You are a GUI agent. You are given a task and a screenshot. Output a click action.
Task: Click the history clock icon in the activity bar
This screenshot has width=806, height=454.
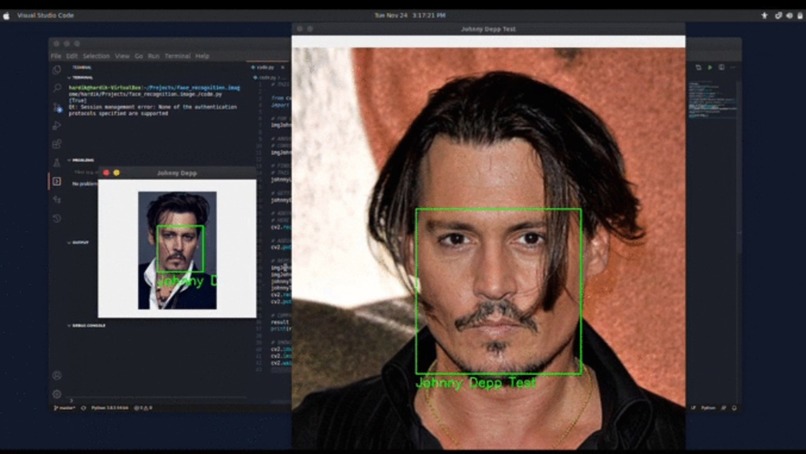coord(57,219)
